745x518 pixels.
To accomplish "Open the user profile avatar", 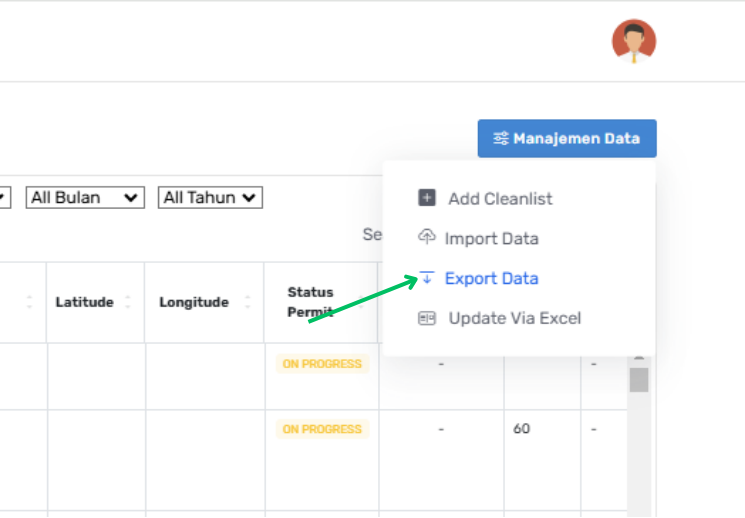I will 634,41.
